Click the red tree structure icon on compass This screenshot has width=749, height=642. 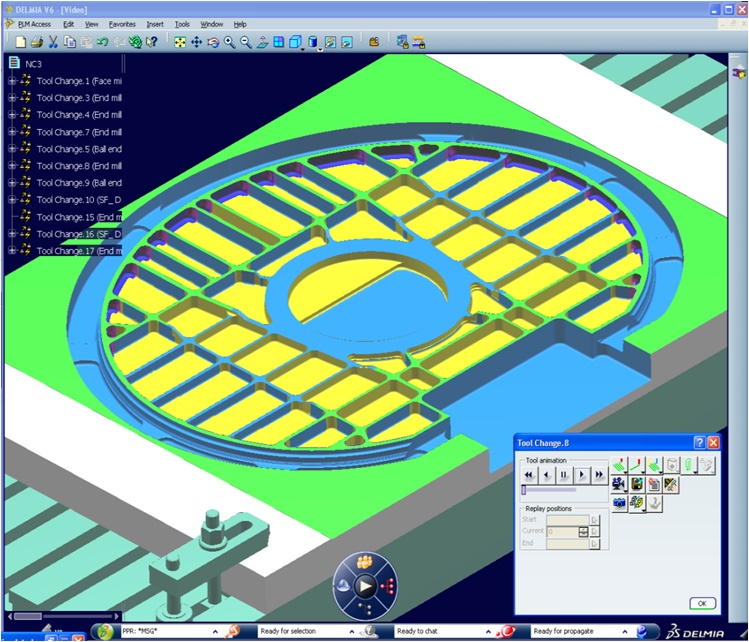pos(388,586)
